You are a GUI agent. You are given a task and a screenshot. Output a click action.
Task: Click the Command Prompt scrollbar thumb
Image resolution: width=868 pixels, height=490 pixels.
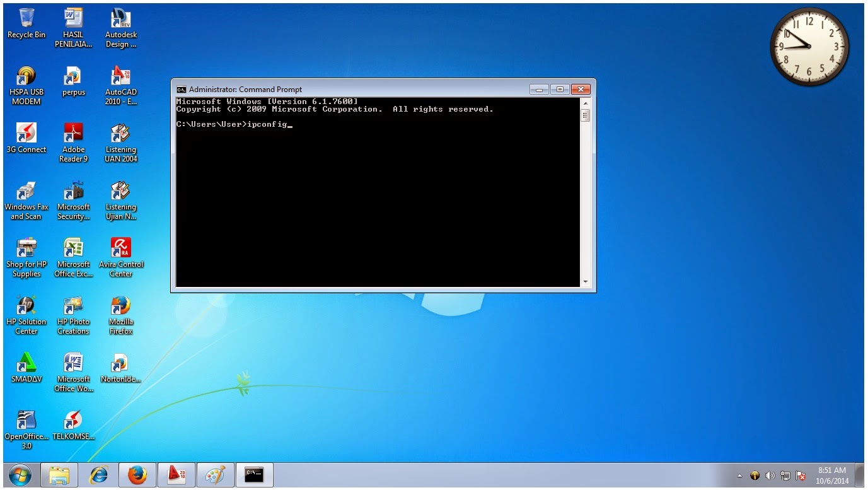[x=585, y=115]
